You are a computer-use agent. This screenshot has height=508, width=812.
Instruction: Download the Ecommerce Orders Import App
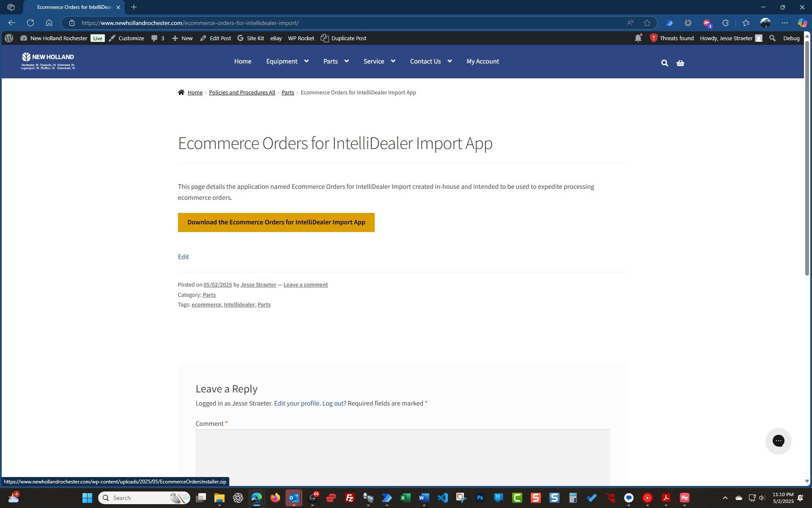click(276, 222)
